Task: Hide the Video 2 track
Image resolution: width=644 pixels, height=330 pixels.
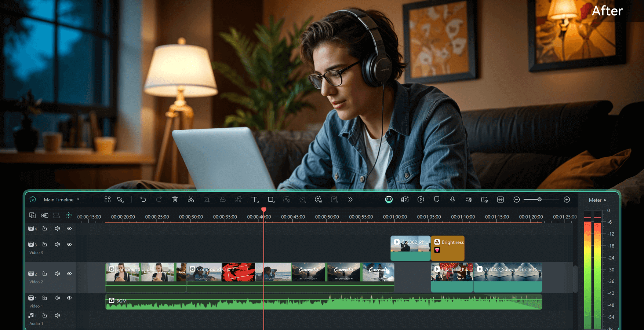Action: pos(69,274)
